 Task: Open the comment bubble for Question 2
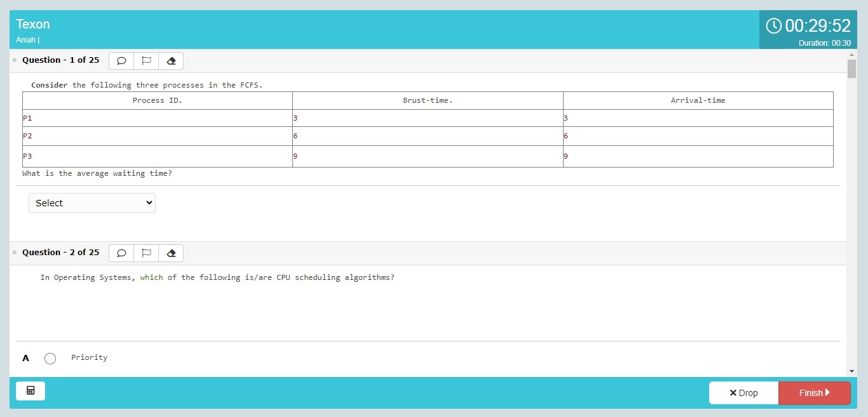coord(121,253)
